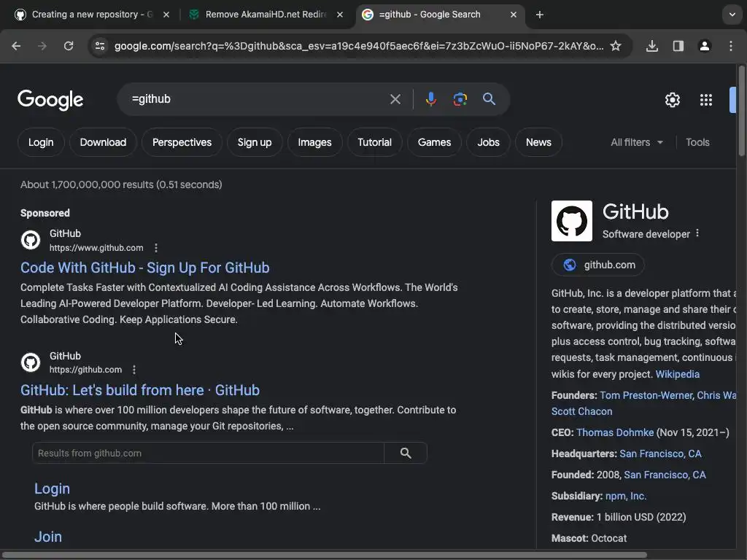Click the About 1,700,000,000 results text

click(x=121, y=184)
